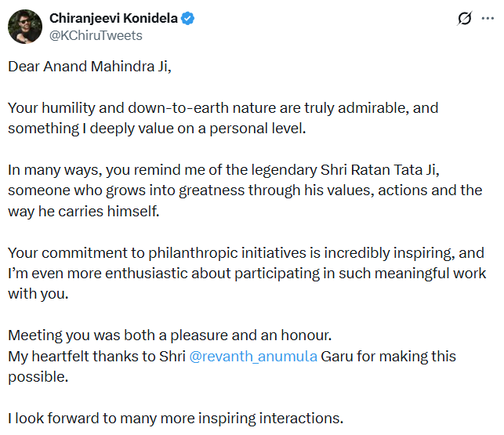Open the @revanth_anumula mention link
The image size is (504, 435).
point(252,357)
